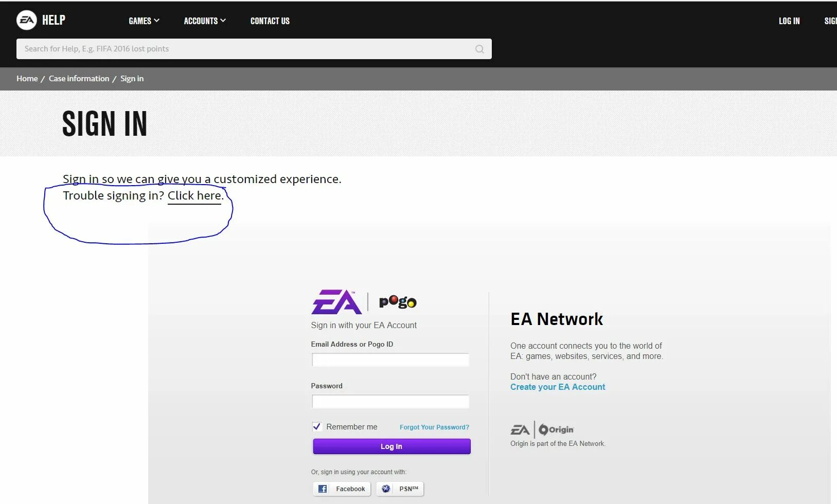Click the PSN sign-in button

[400, 489]
